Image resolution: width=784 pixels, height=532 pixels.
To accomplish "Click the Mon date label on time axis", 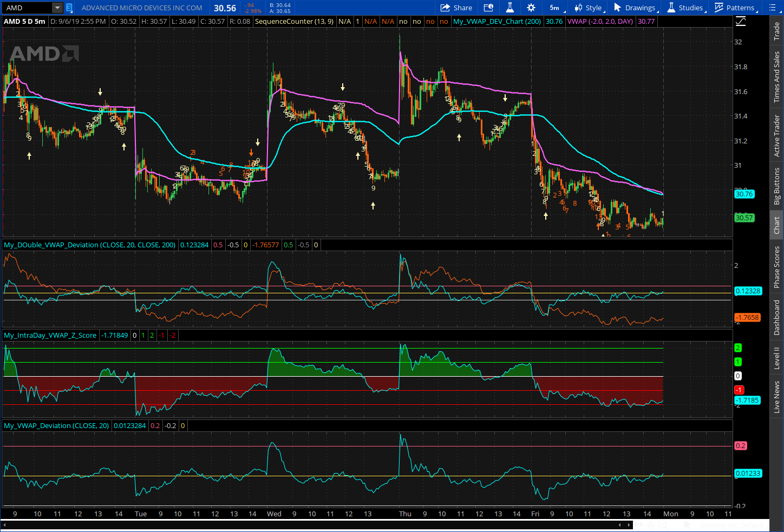I will point(671,514).
